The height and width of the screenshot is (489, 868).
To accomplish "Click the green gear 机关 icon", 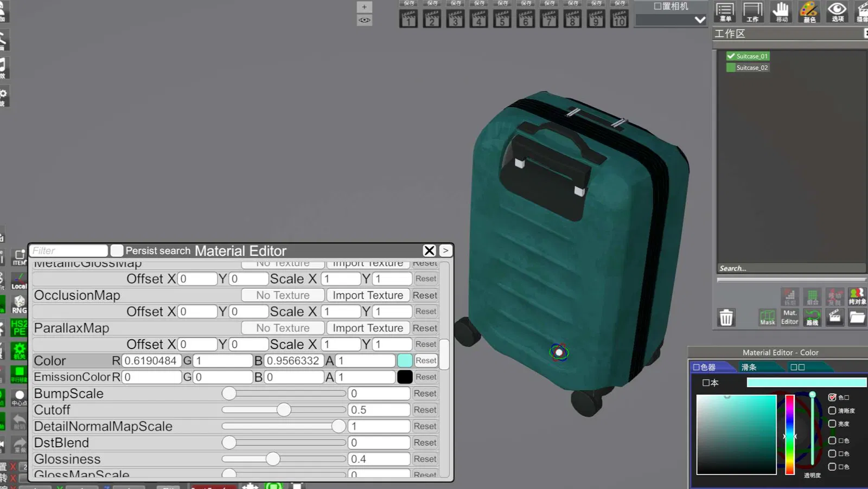I will [20, 351].
